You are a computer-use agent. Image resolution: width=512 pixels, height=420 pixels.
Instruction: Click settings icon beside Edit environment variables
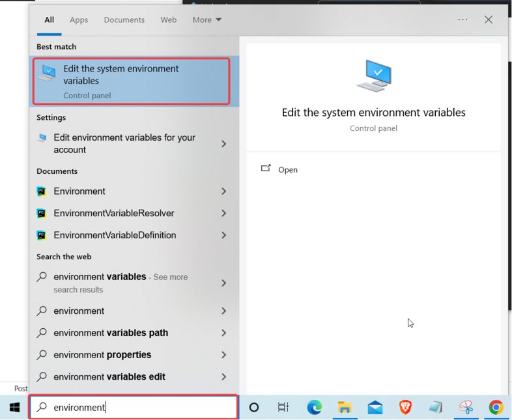tap(42, 137)
